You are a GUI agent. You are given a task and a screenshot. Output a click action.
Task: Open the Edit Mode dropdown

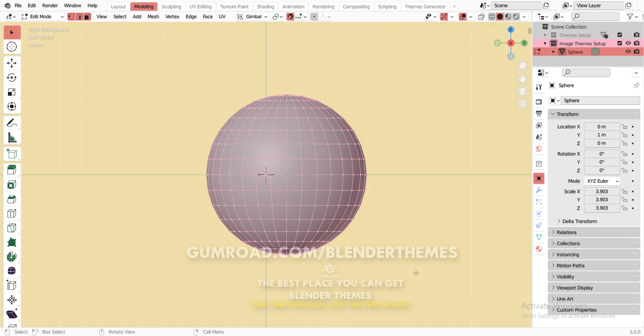[x=43, y=17]
